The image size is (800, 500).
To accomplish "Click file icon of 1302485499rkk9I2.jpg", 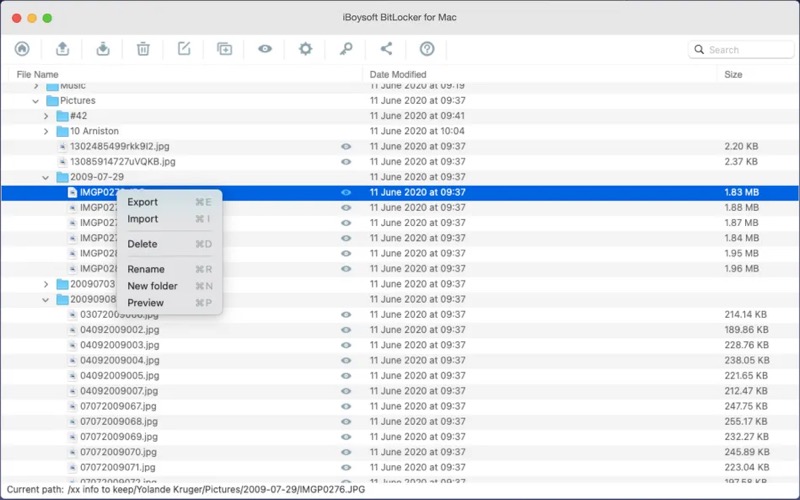I will point(62,146).
